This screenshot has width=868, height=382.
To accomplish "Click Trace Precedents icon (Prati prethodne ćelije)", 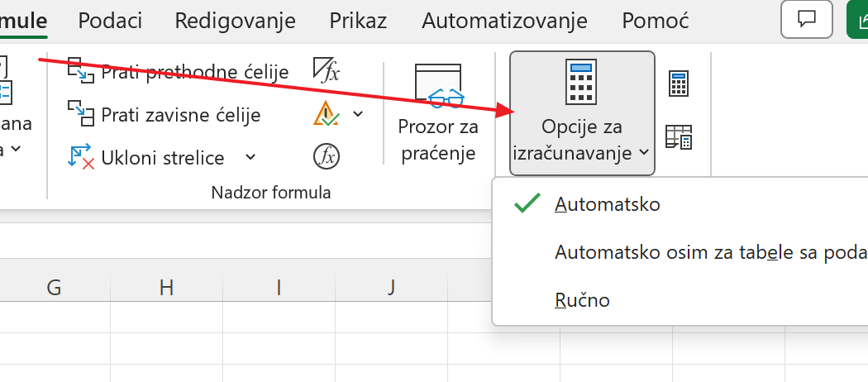I will click(81, 71).
